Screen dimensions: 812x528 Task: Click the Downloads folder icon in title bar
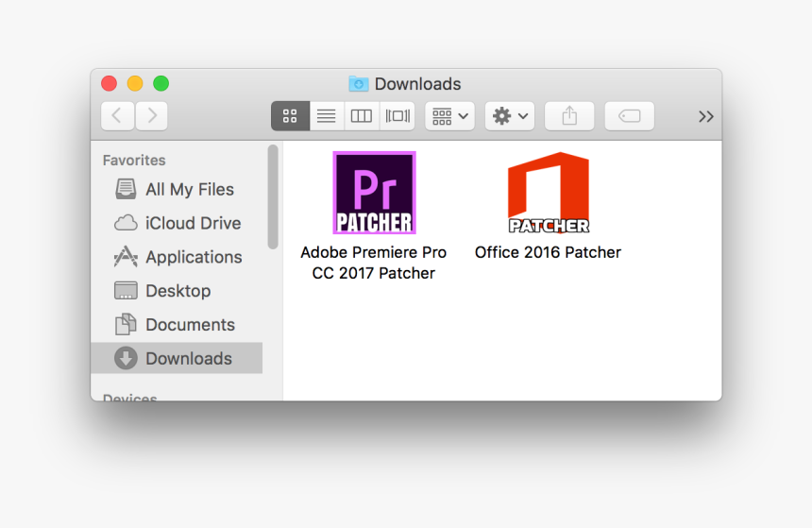click(x=359, y=83)
